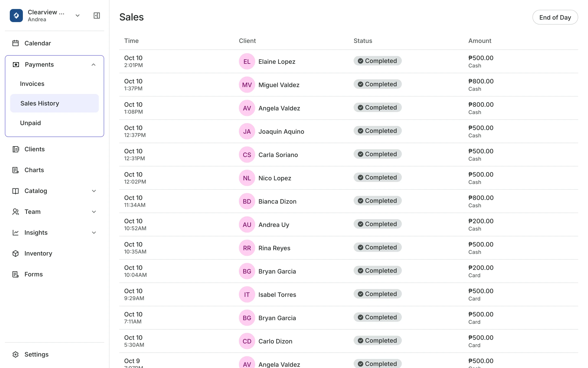
Task: Expand the Catalog section chevron
Action: [x=94, y=191]
